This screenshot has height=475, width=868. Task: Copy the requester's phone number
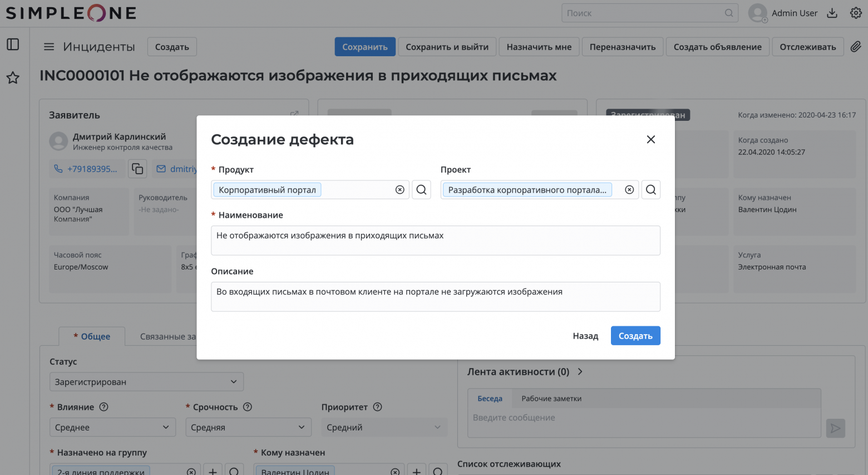137,168
